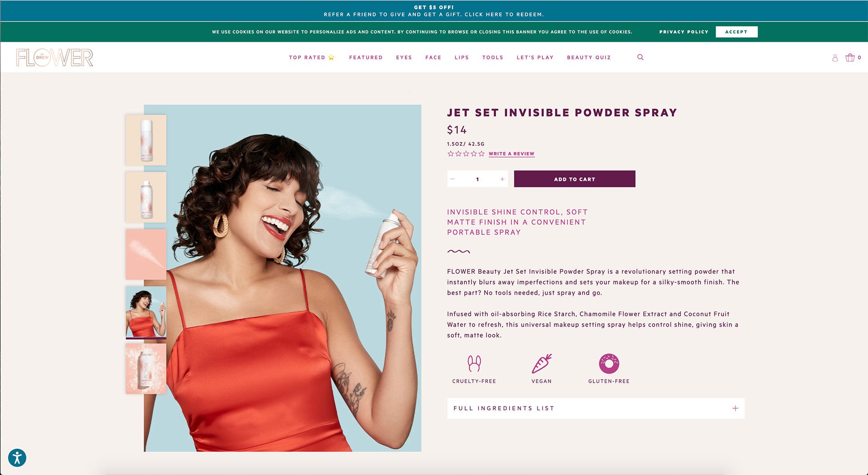Accept the cookies banner
This screenshot has width=868, height=475.
point(736,32)
